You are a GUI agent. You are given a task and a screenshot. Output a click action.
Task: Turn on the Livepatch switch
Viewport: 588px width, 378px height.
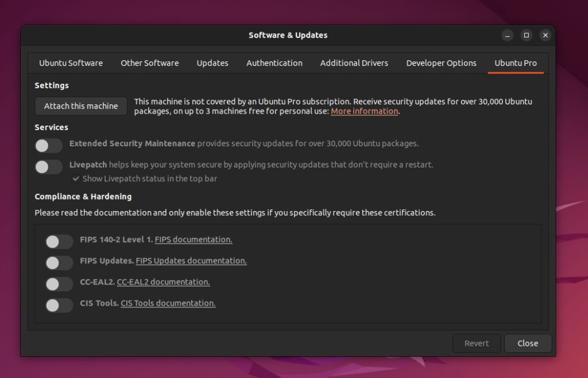click(x=49, y=167)
